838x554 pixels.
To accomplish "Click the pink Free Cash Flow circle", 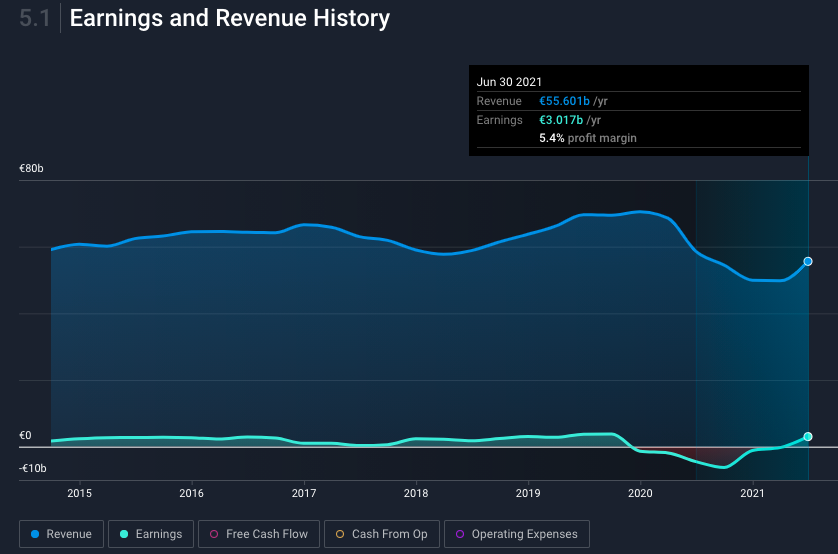I will pyautogui.click(x=214, y=534).
